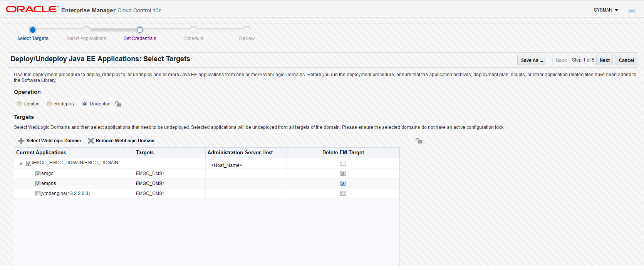Click the /EMGC_EMGC_DOMAIN/EMGC_DOMAIN row label
This screenshot has width=644, height=270.
(x=75, y=163)
